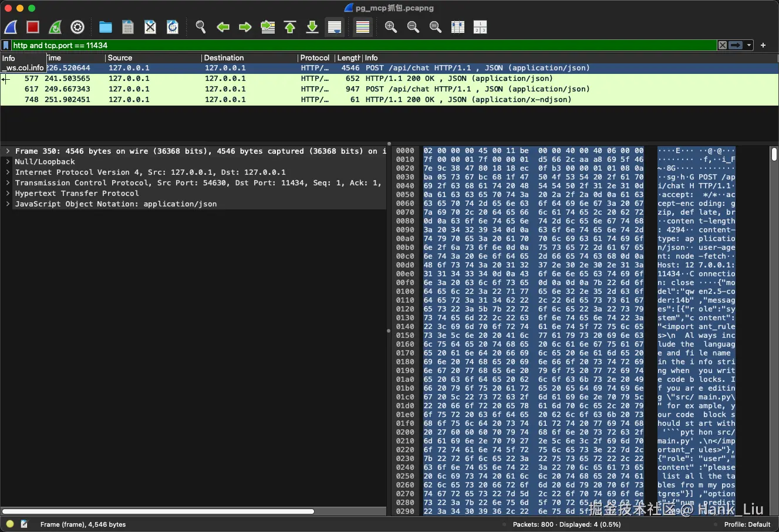Sort packets by Protocol column header

pos(316,58)
